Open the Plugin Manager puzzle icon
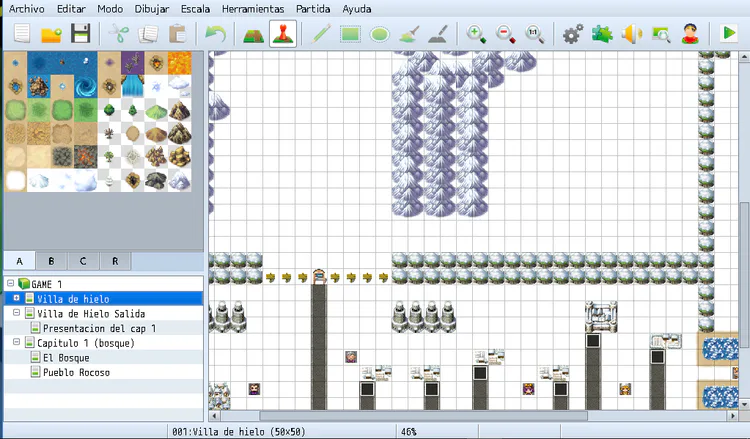Screen dimensions: 750x439 coord(602,34)
